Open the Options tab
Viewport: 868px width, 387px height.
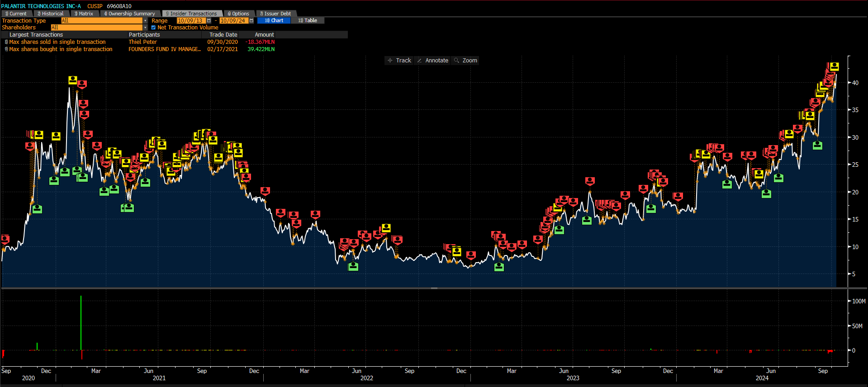tap(239, 14)
